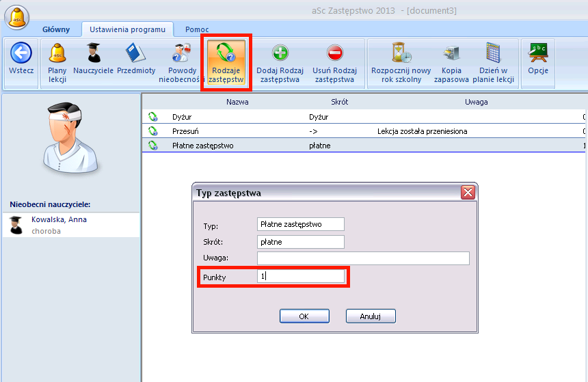Select the Przesuń name cell
Image resolution: width=588 pixels, height=382 pixels.
[x=185, y=131]
